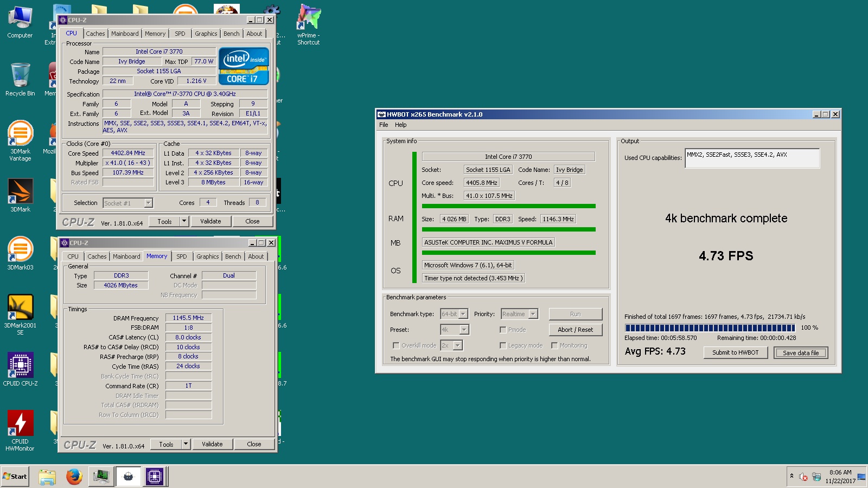Show hidden tray icons arrow

792,476
